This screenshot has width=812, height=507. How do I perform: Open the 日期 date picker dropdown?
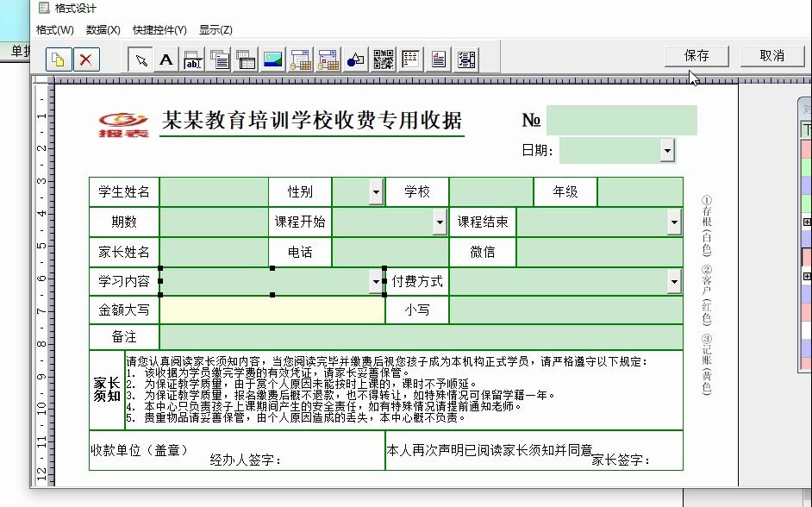click(x=666, y=151)
